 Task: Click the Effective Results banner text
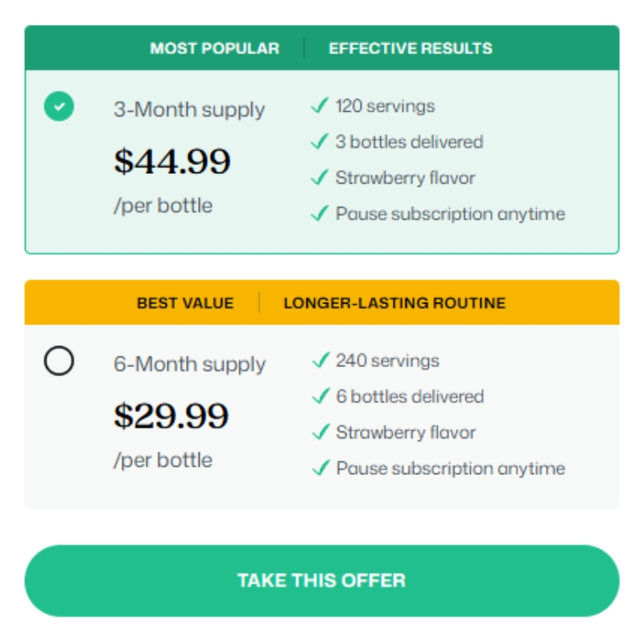click(x=411, y=48)
